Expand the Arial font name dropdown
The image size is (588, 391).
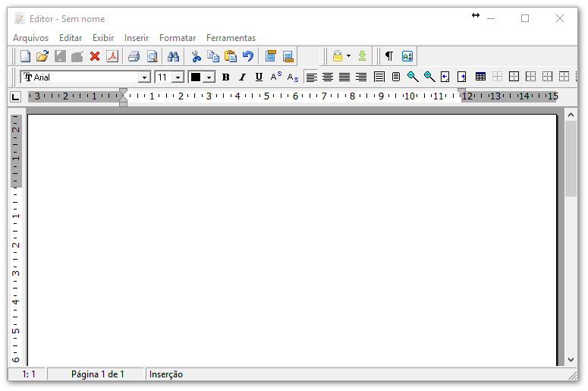point(144,77)
